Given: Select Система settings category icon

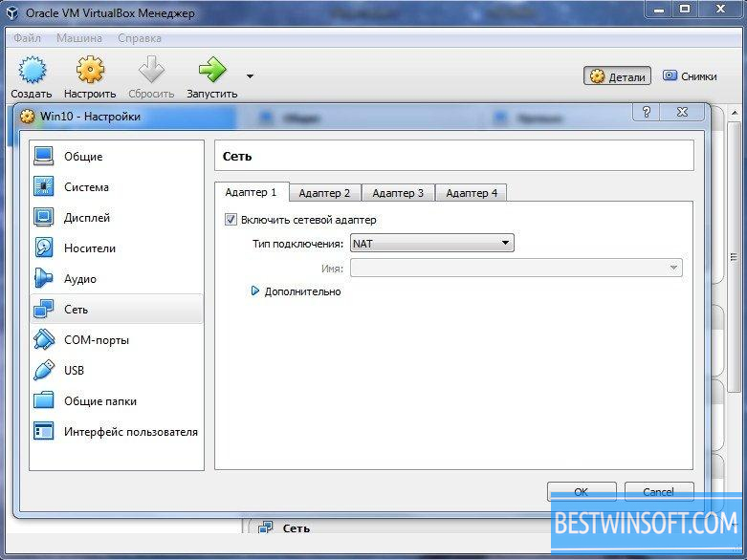Looking at the screenshot, I should [x=44, y=186].
